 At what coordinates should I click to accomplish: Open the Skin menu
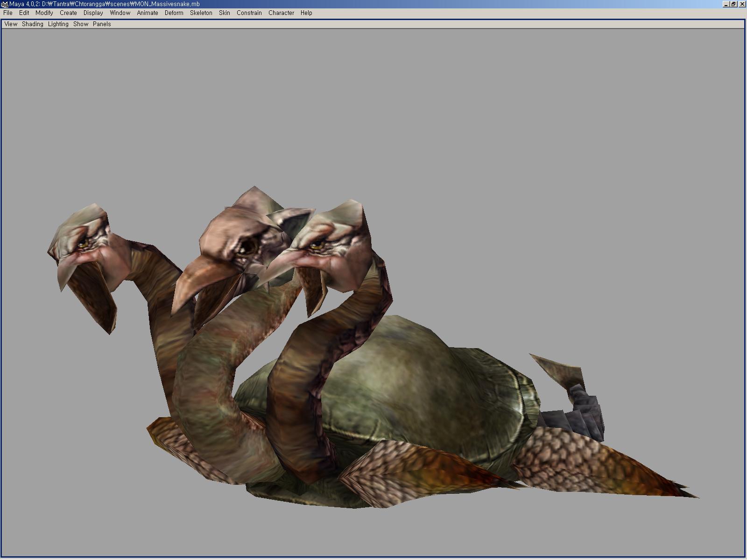click(225, 13)
